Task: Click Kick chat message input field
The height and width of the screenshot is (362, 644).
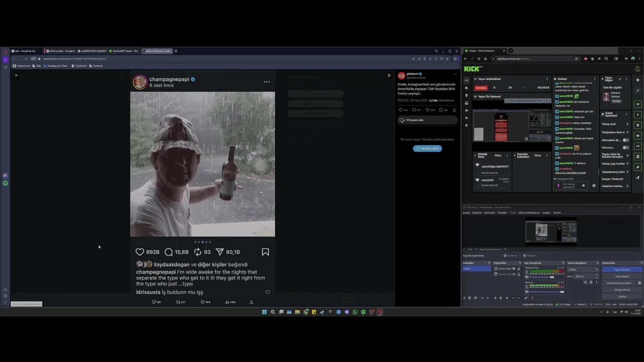Action: pos(571,186)
